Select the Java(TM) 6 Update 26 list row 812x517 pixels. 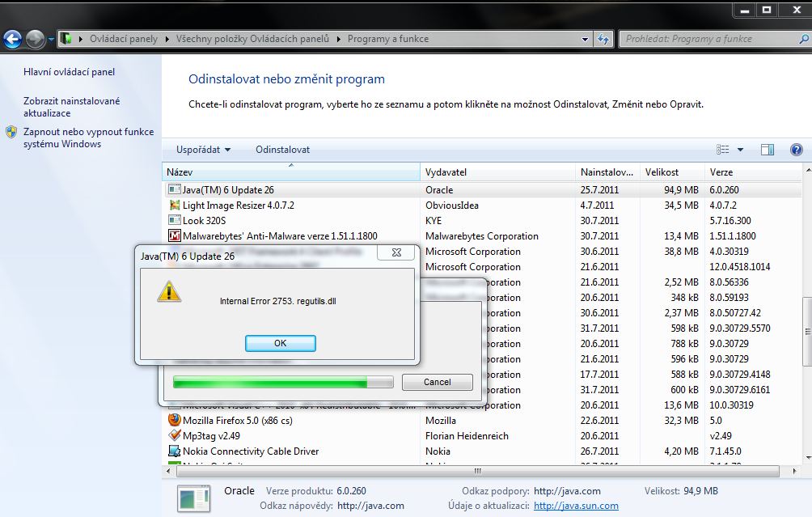click(x=481, y=189)
